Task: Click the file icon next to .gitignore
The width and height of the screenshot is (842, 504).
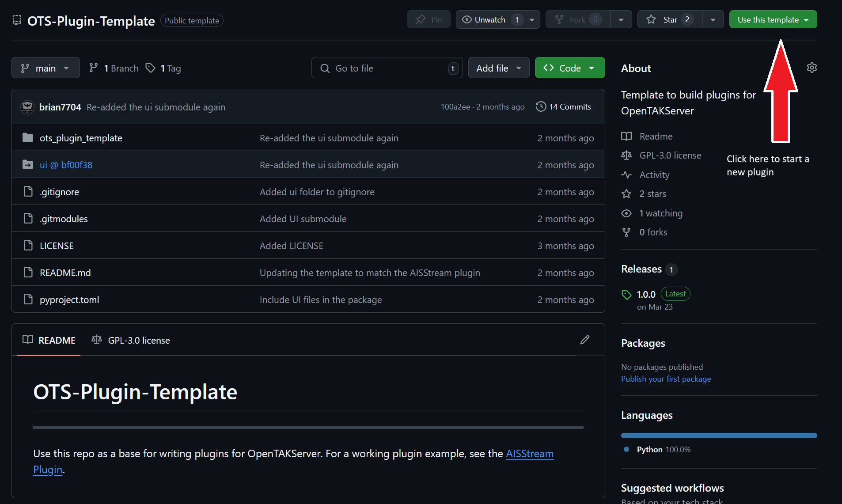Action: click(28, 191)
